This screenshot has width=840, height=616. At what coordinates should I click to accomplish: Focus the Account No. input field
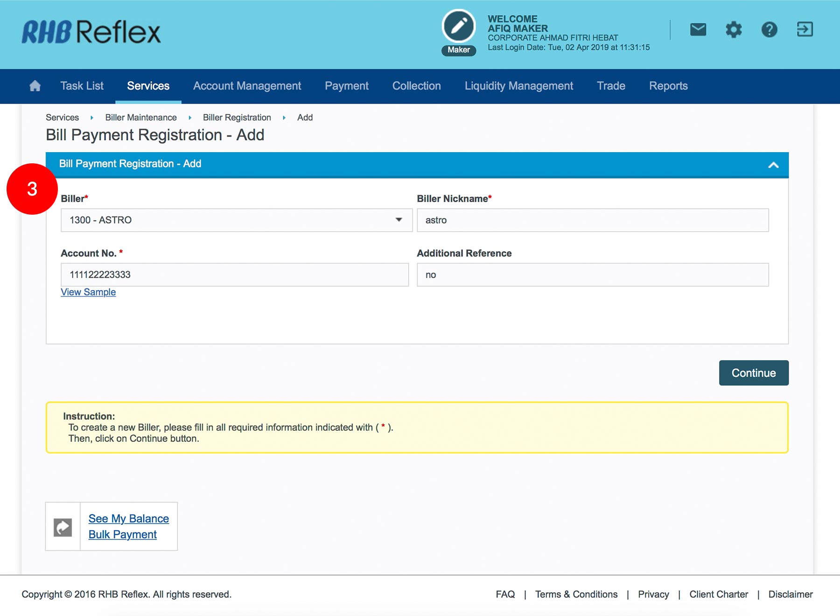[234, 275]
